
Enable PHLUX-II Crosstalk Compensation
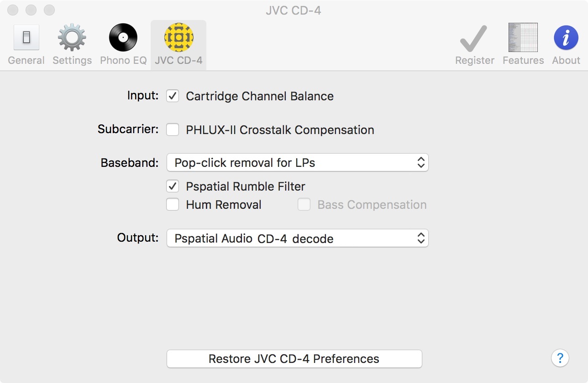pos(173,129)
